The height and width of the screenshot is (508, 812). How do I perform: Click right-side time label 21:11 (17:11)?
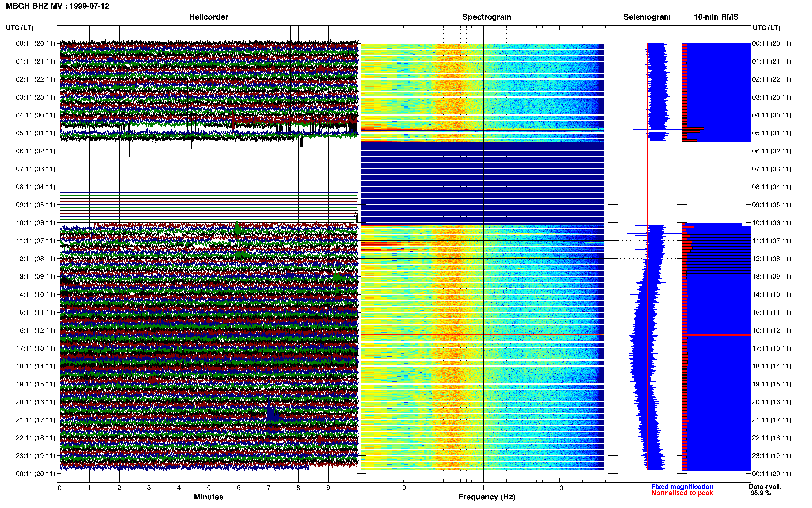(x=772, y=420)
